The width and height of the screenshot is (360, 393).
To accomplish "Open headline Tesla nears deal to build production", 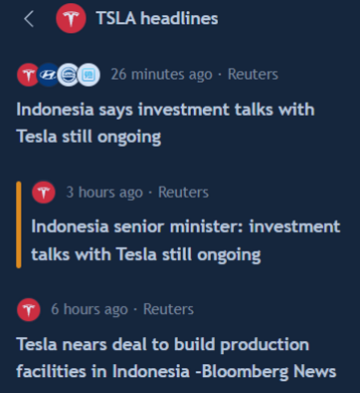I will 176,358.
